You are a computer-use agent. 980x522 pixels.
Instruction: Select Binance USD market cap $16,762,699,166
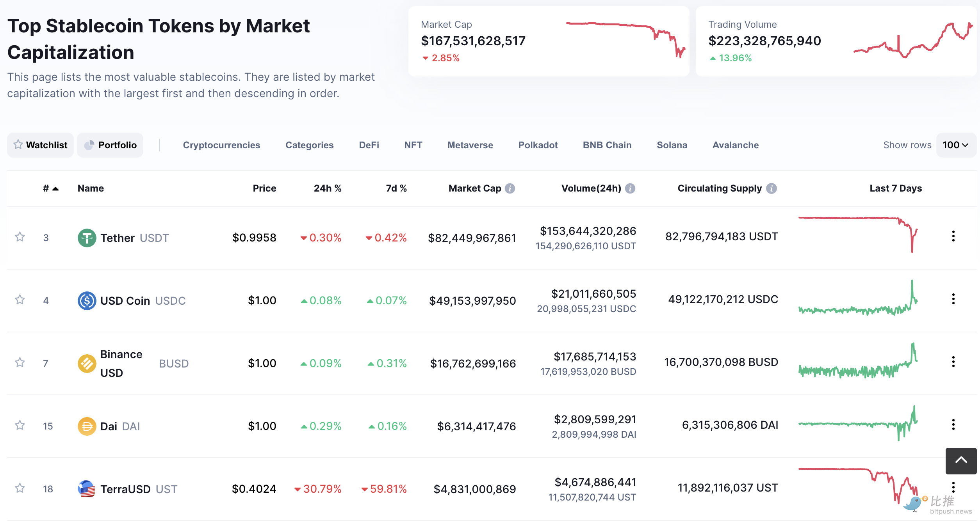click(x=473, y=364)
